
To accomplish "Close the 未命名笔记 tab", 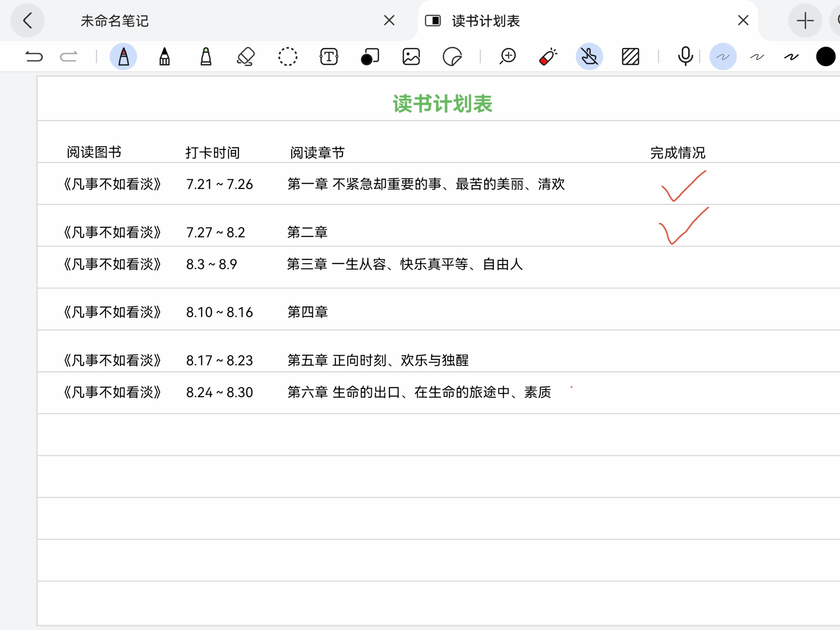I will tap(389, 20).
